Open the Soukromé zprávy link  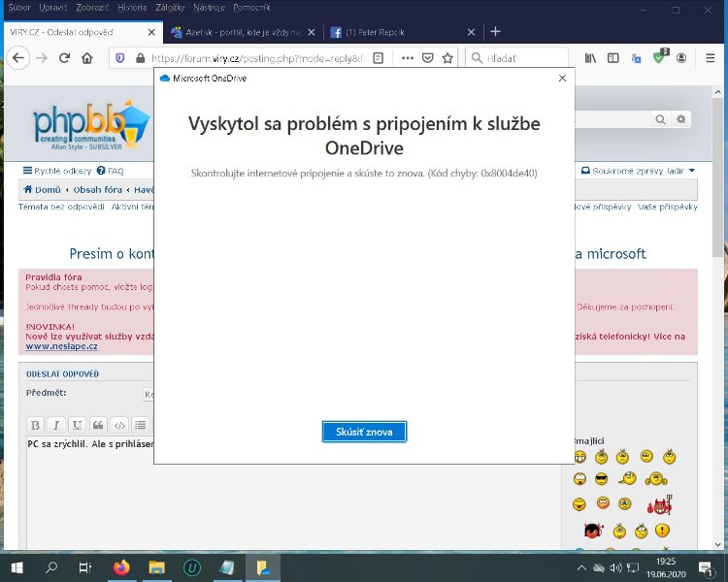click(622, 171)
